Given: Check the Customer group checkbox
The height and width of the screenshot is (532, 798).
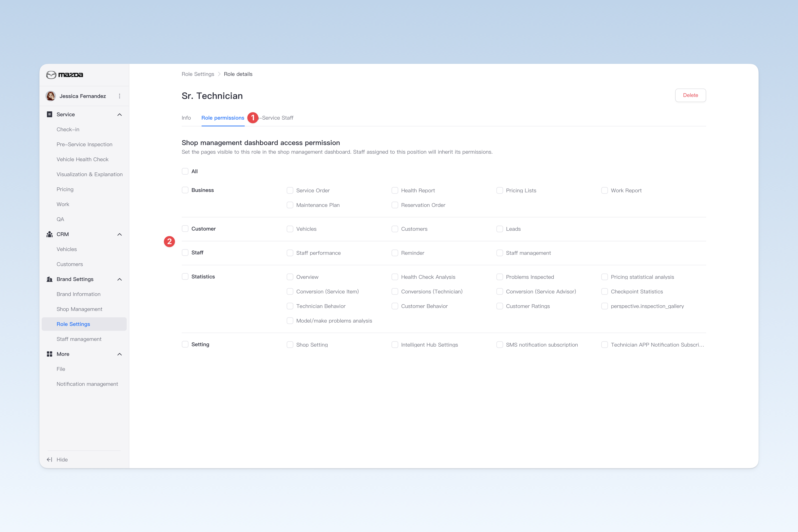Looking at the screenshot, I should coord(185,229).
